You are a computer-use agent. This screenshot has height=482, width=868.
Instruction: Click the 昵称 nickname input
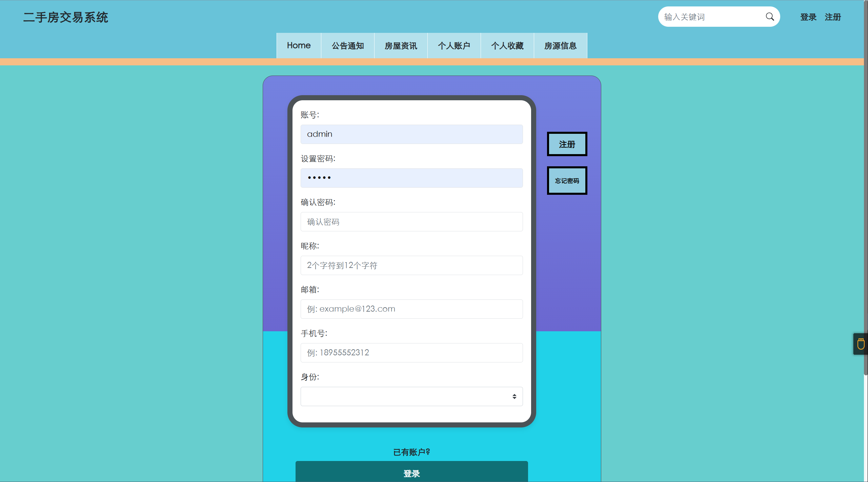tap(411, 265)
